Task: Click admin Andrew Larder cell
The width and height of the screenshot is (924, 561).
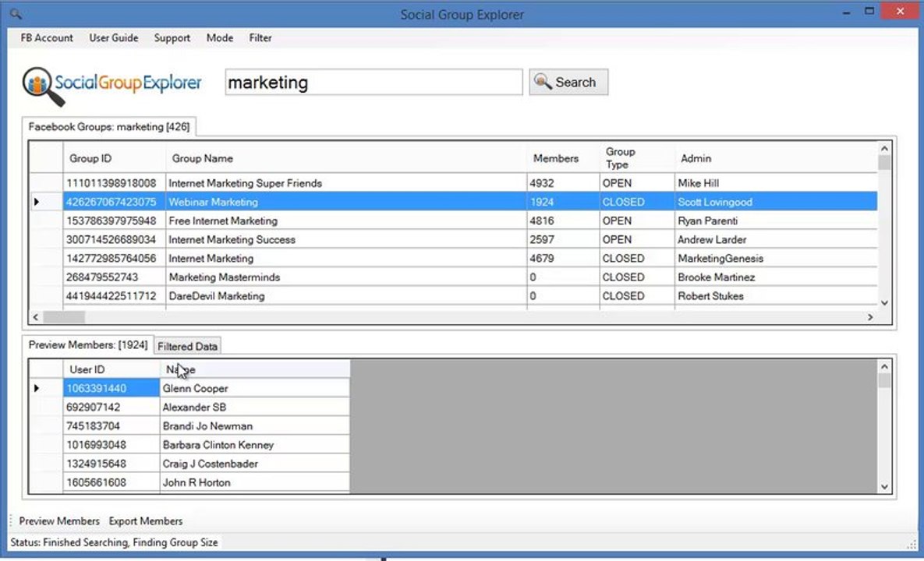Action: [776, 239]
